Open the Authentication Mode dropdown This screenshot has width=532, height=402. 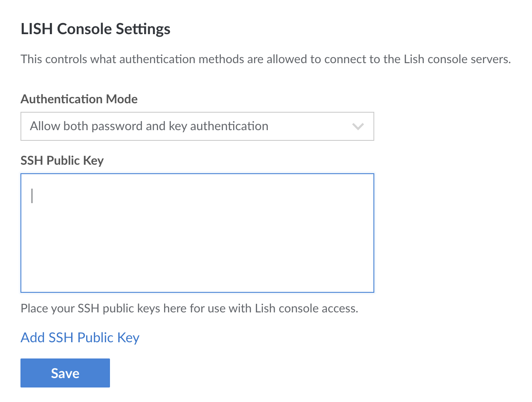(x=197, y=126)
